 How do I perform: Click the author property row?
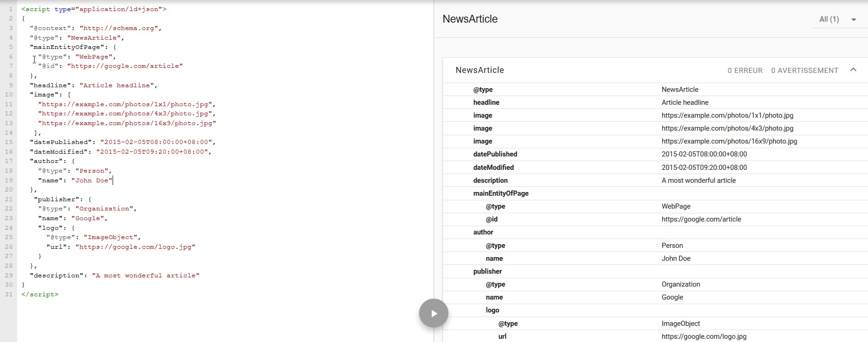(x=483, y=232)
